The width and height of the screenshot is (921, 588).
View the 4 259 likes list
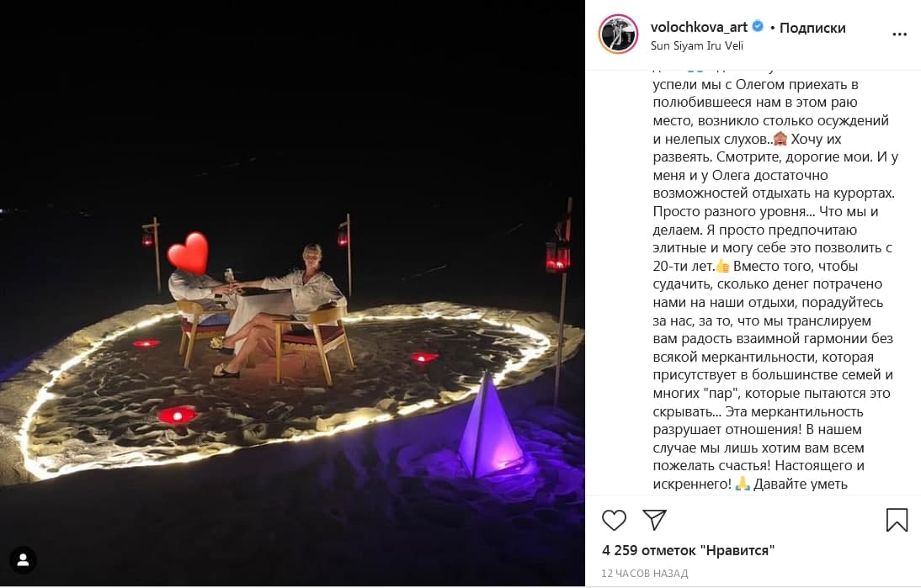(688, 550)
